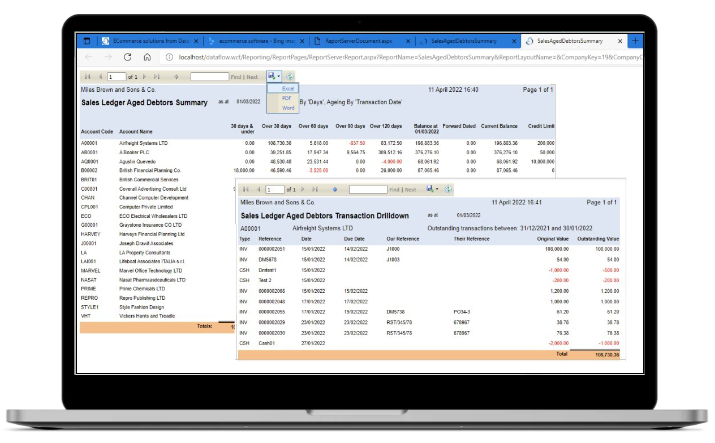Image resolution: width=715 pixels, height=443 pixels.
Task: Drilldown report: go to first page
Action: pyautogui.click(x=246, y=189)
